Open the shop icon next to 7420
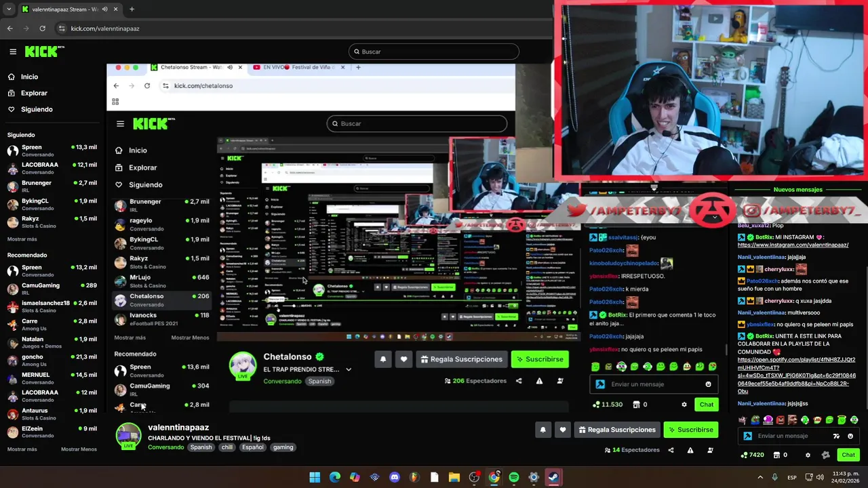 point(776,455)
